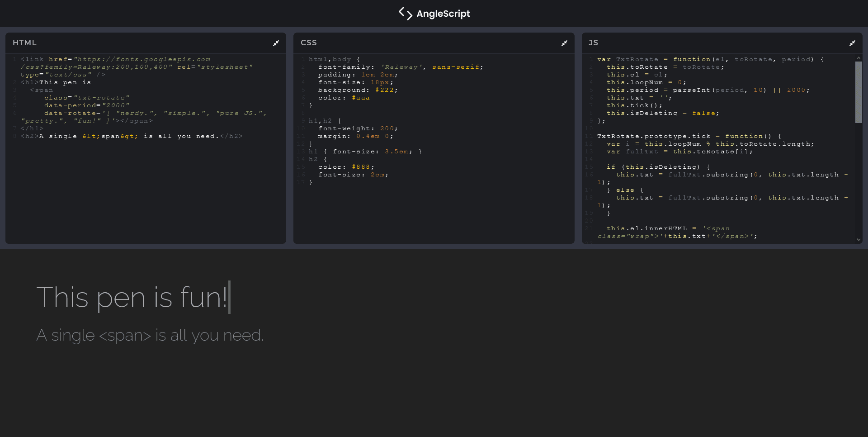Collapse the HTML editor panel
This screenshot has width=868, height=437.
(276, 43)
